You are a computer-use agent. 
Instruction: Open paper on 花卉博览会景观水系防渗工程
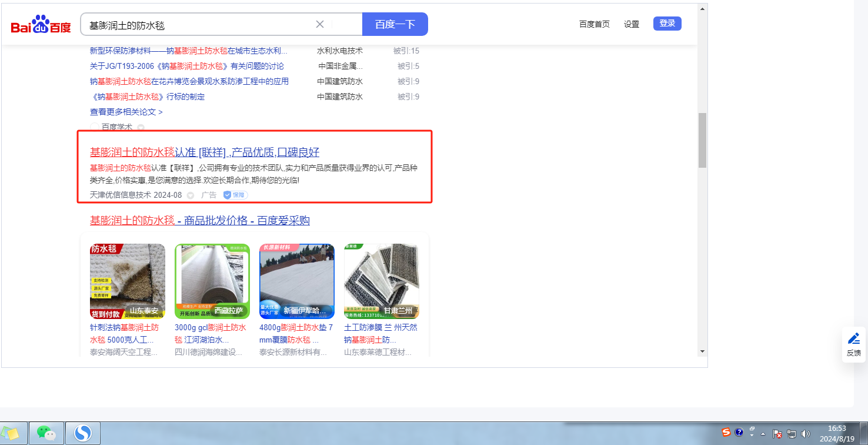(189, 81)
